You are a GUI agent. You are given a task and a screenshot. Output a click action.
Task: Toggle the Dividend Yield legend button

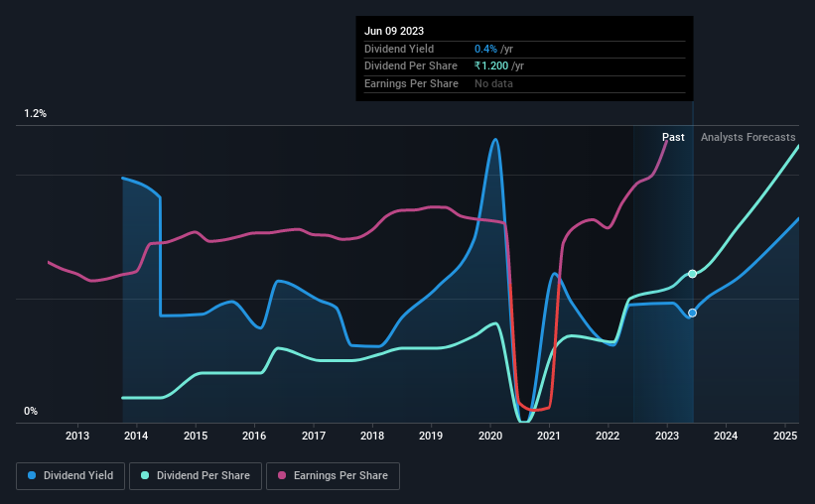(70, 476)
